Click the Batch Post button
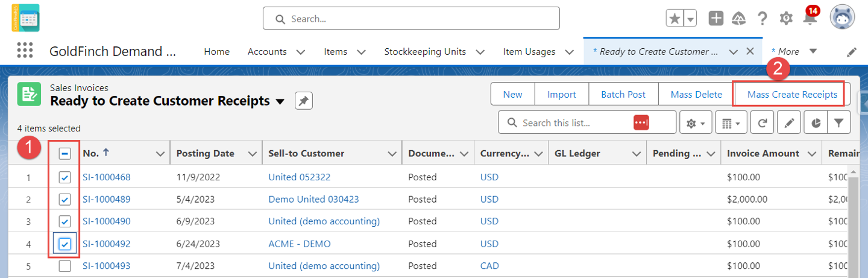The width and height of the screenshot is (868, 278). tap(623, 94)
